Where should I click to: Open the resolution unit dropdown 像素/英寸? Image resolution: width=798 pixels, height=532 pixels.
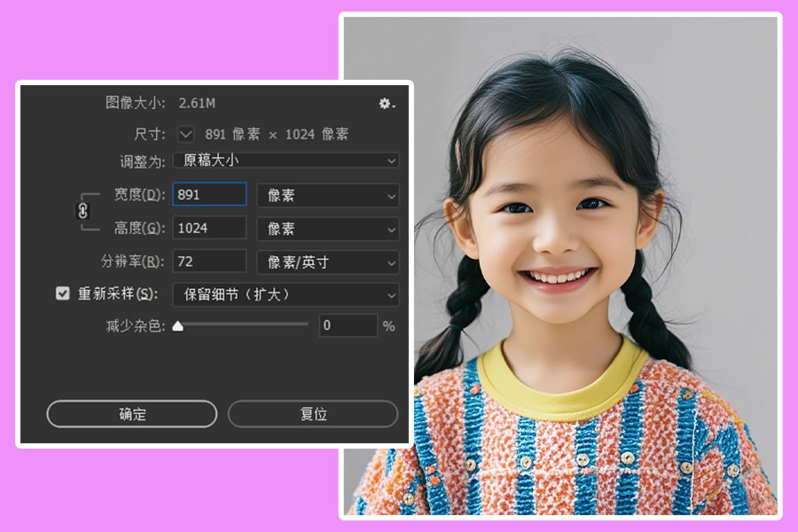327,262
